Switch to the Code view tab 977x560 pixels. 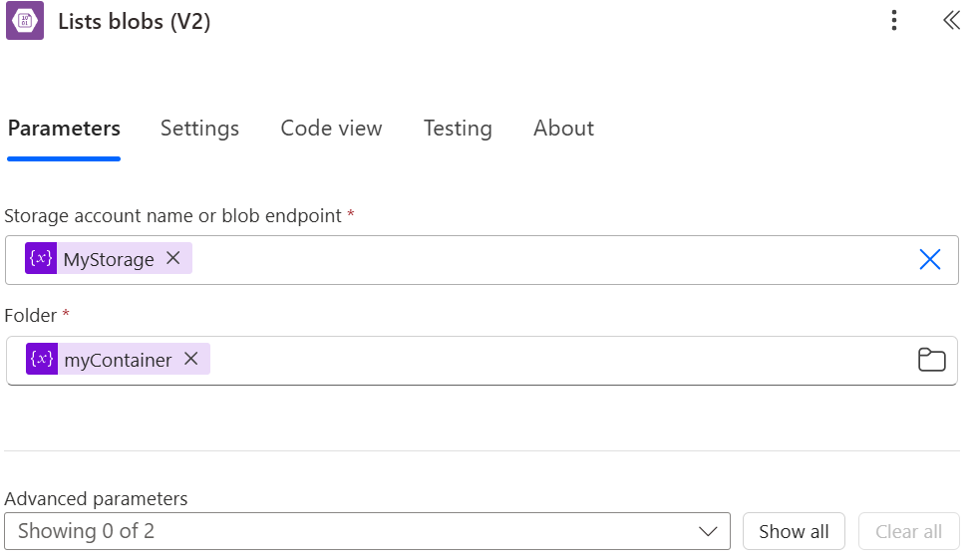(x=331, y=129)
